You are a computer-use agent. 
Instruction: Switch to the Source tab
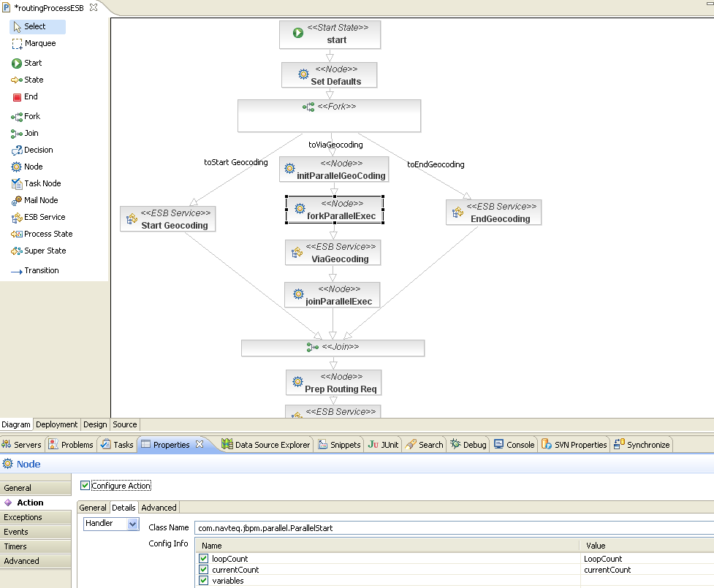(124, 424)
